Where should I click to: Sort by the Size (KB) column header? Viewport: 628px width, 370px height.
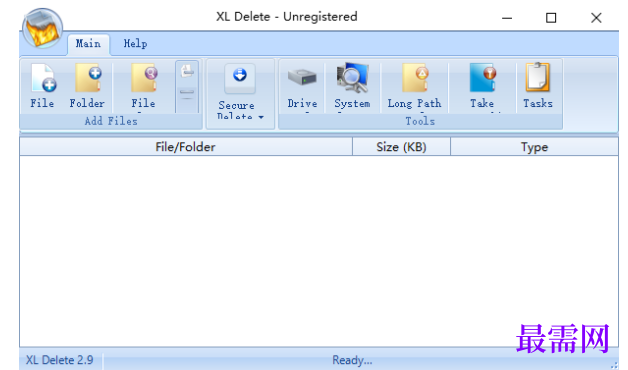tap(401, 147)
